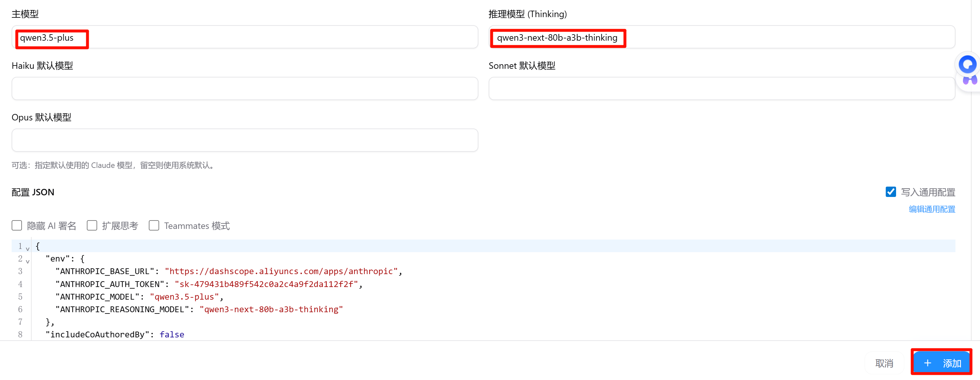Click the 添加 button
The height and width of the screenshot is (380, 980).
pos(941,363)
